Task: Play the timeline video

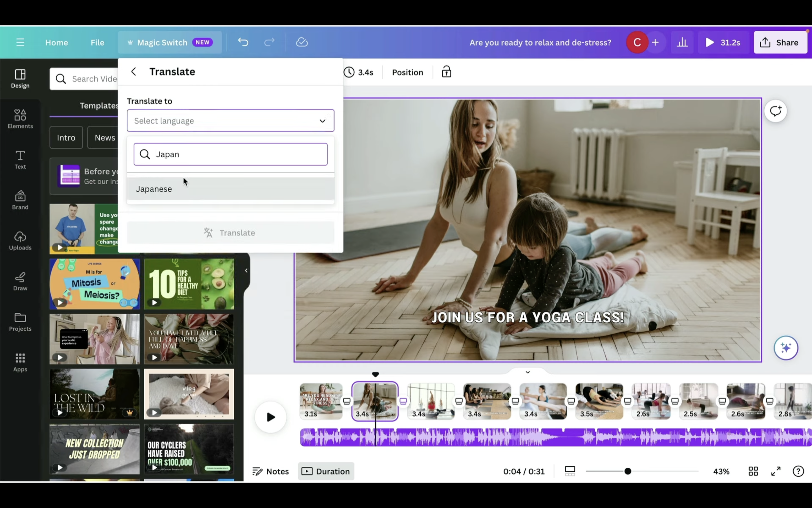Action: pyautogui.click(x=270, y=417)
